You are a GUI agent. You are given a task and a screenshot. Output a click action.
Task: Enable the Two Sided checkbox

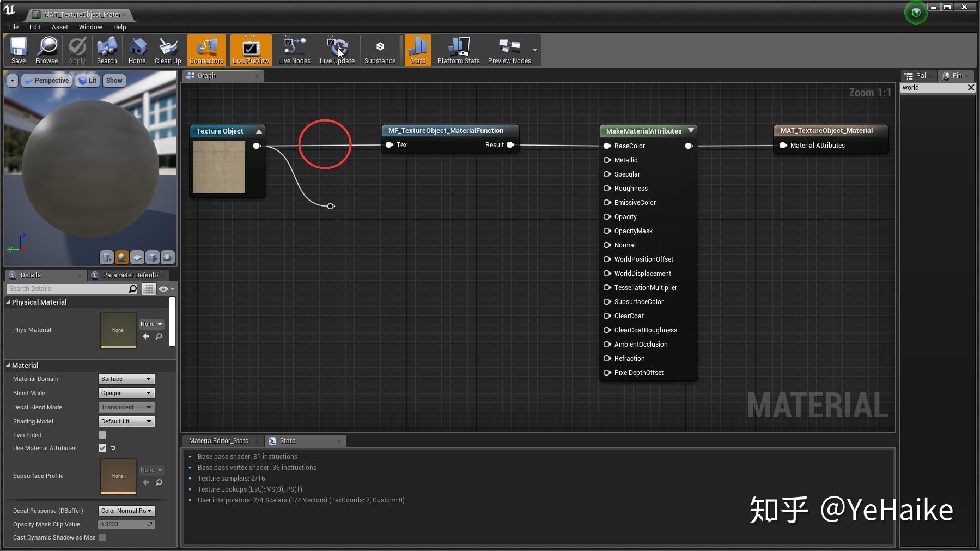[102, 434]
